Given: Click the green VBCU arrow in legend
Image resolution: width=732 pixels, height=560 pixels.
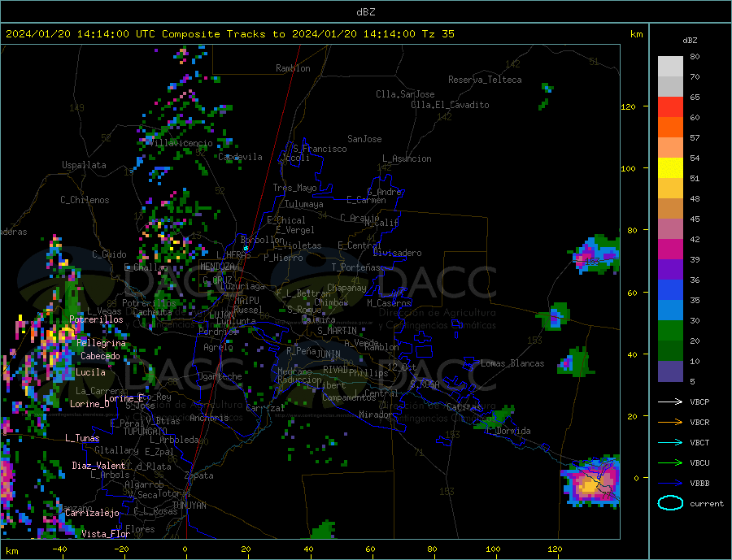Looking at the screenshot, I should coord(670,462).
